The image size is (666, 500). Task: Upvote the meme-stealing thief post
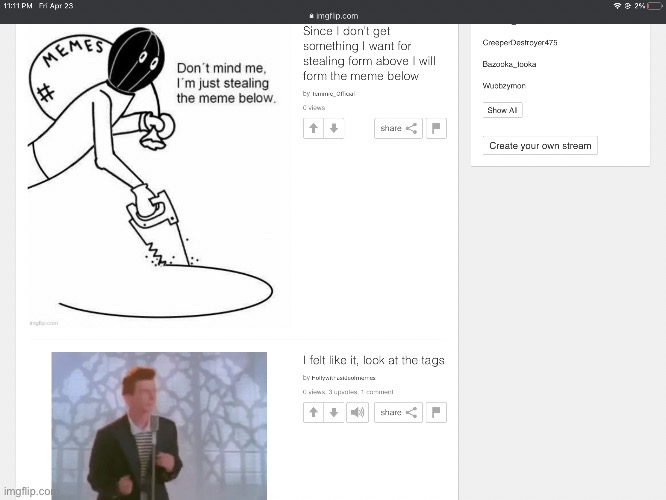click(x=313, y=128)
